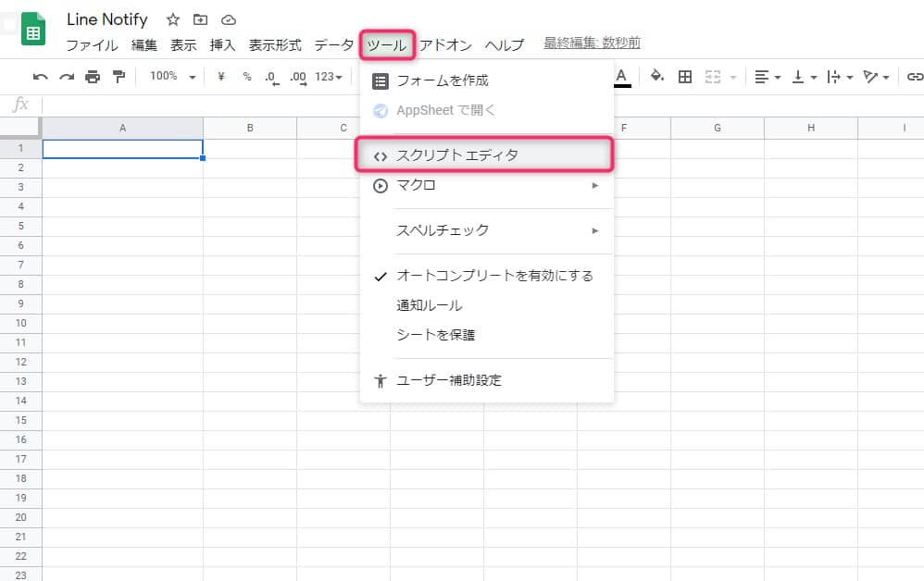Select the paint format roller icon
The width and height of the screenshot is (924, 581).
(x=119, y=77)
